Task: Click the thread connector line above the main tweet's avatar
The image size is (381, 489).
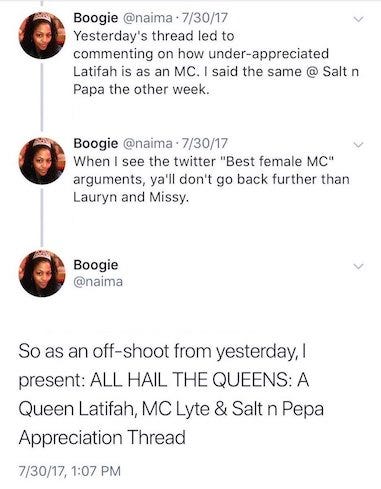Action: [42, 218]
